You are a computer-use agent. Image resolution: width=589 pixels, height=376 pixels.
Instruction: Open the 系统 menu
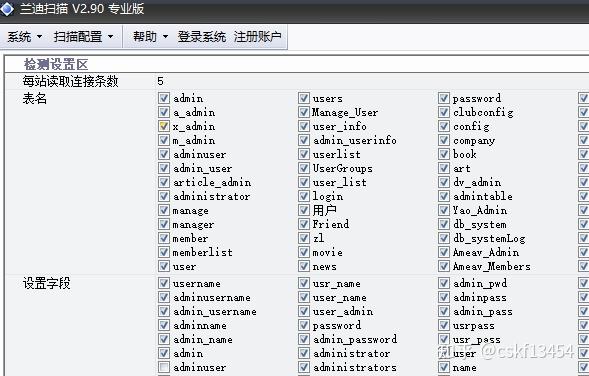[x=25, y=37]
